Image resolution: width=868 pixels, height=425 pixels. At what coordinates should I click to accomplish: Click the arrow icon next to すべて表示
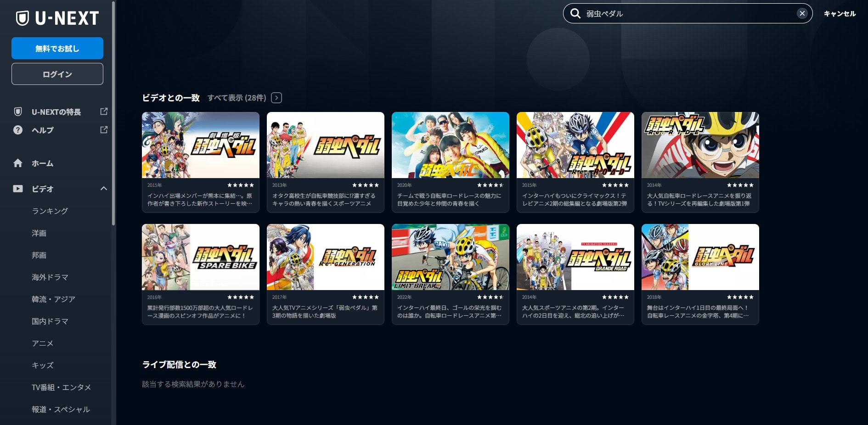pyautogui.click(x=276, y=98)
